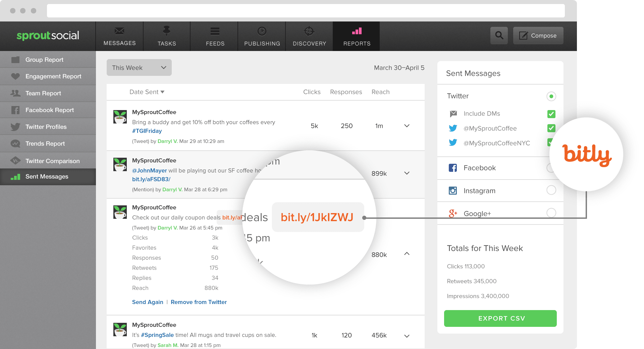Click the Impressions 3,400,000 total
The image size is (644, 349).
click(x=478, y=296)
